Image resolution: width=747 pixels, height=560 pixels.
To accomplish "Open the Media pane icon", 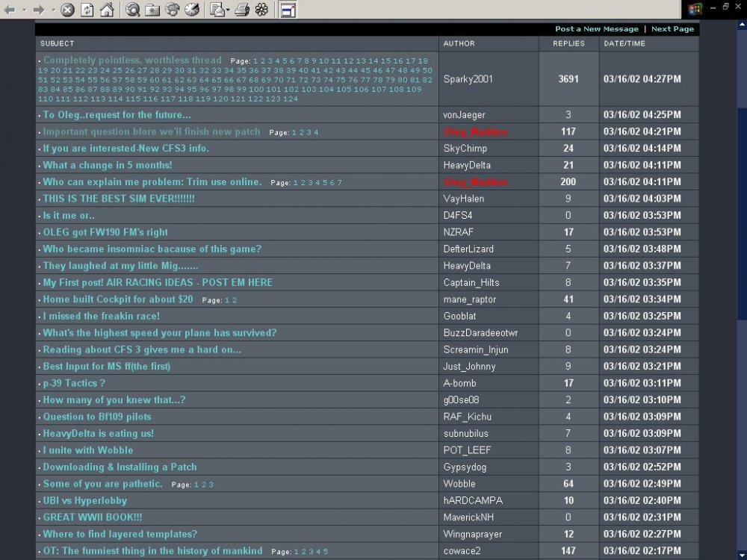I will pos(172,10).
